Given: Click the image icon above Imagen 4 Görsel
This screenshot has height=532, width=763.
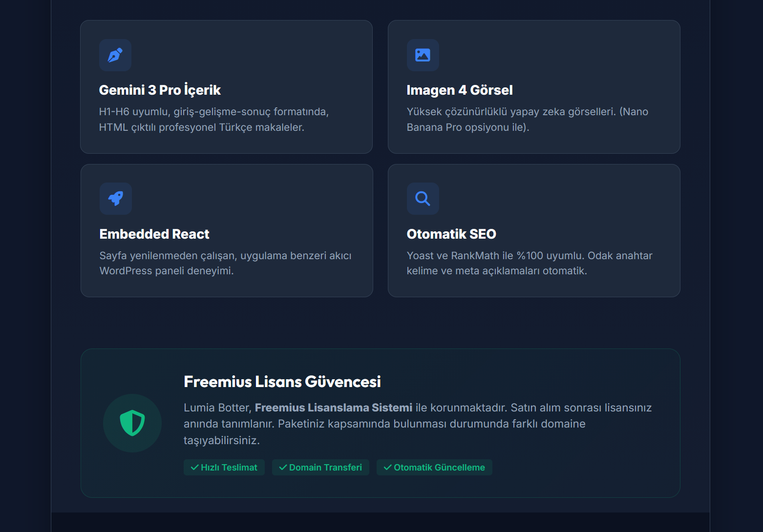Looking at the screenshot, I should [x=423, y=55].
